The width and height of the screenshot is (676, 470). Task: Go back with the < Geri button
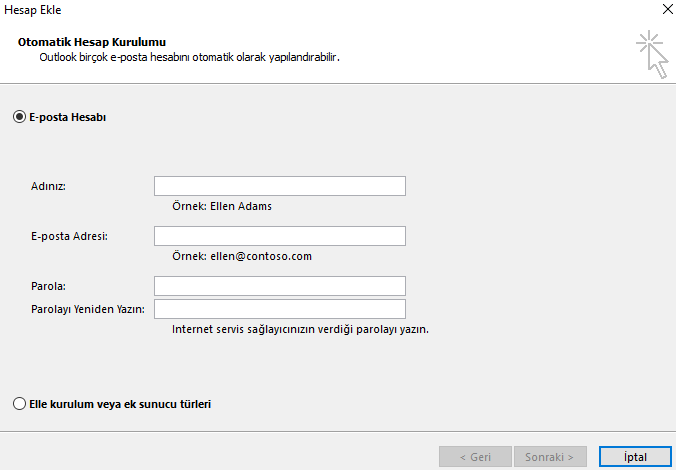[474, 457]
